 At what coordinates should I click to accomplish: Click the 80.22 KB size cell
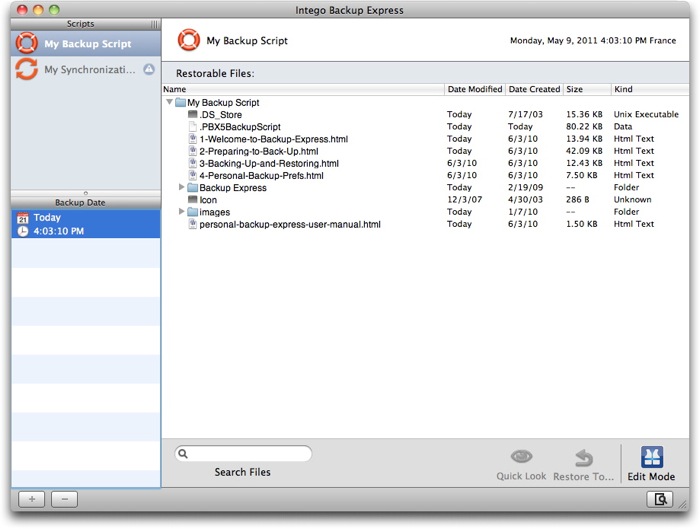click(584, 126)
